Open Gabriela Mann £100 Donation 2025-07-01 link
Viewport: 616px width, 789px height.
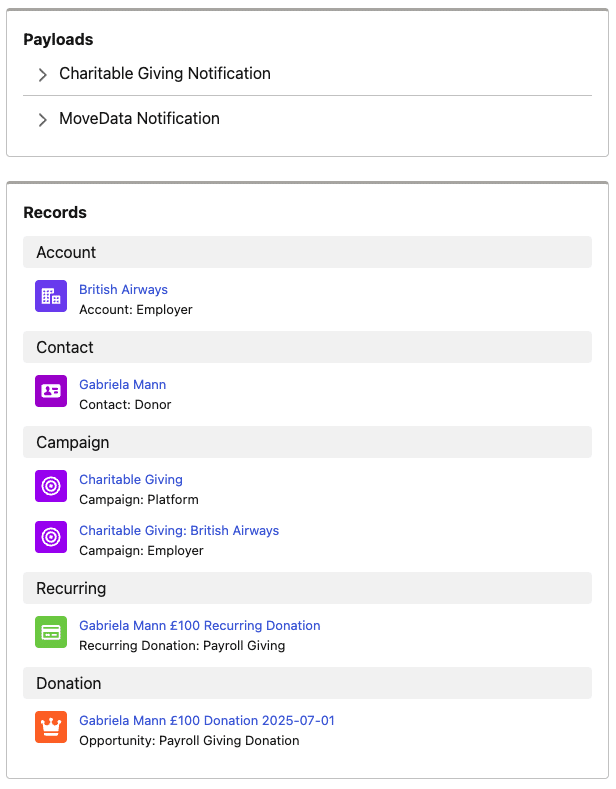[206, 721]
